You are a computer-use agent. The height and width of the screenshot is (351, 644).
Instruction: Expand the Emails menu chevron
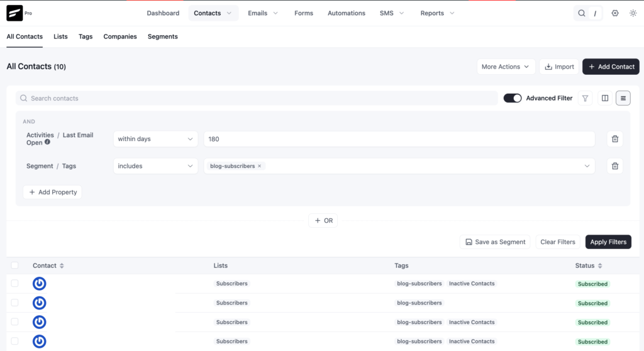(275, 13)
